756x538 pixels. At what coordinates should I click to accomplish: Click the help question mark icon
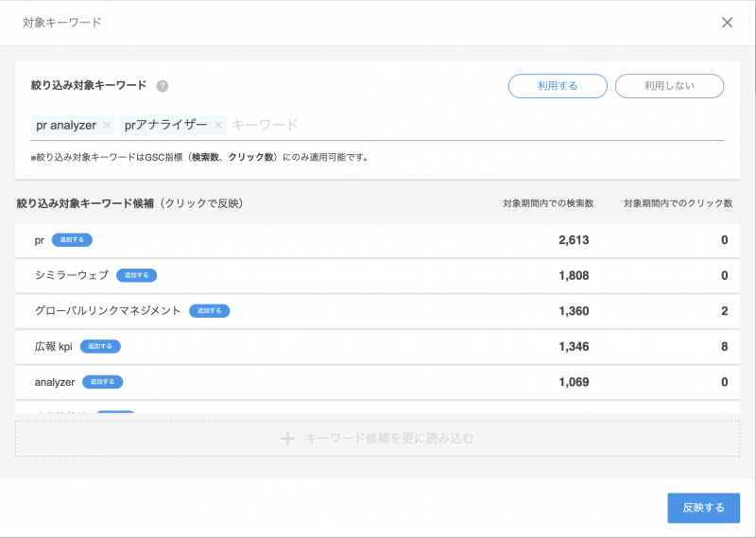[163, 86]
